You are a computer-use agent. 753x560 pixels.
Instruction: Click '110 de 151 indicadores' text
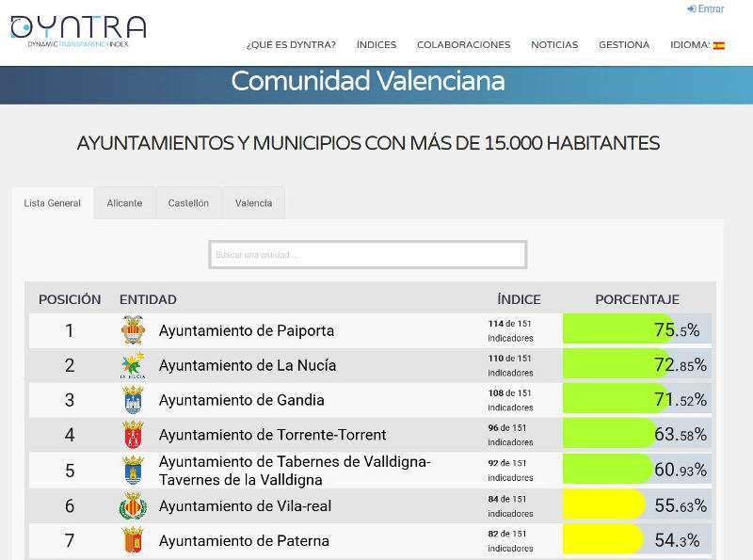coord(510,365)
